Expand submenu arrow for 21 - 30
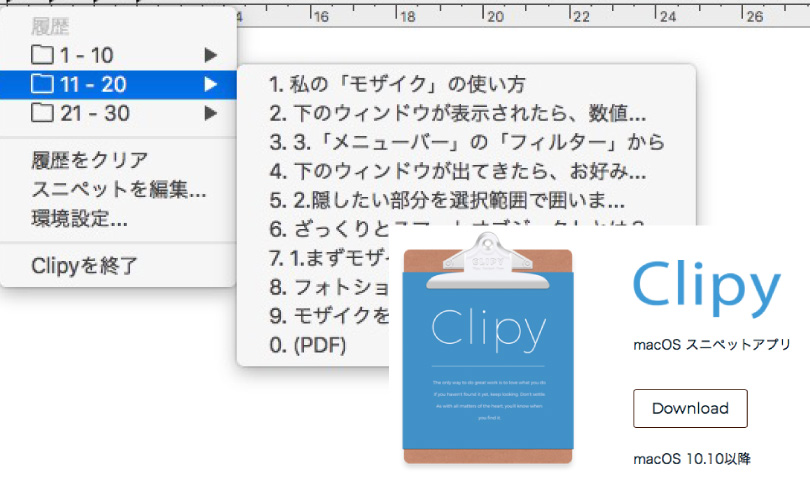The image size is (810, 500). (210, 113)
